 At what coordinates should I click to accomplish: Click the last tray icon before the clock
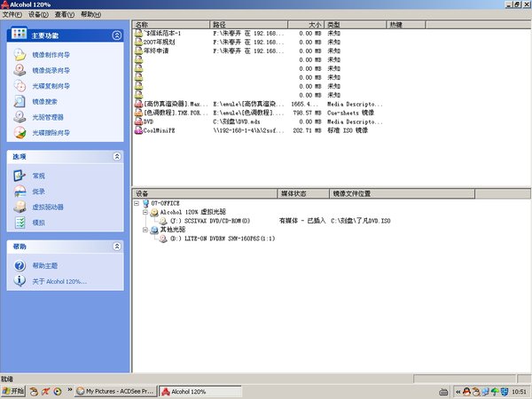pyautogui.click(x=505, y=392)
